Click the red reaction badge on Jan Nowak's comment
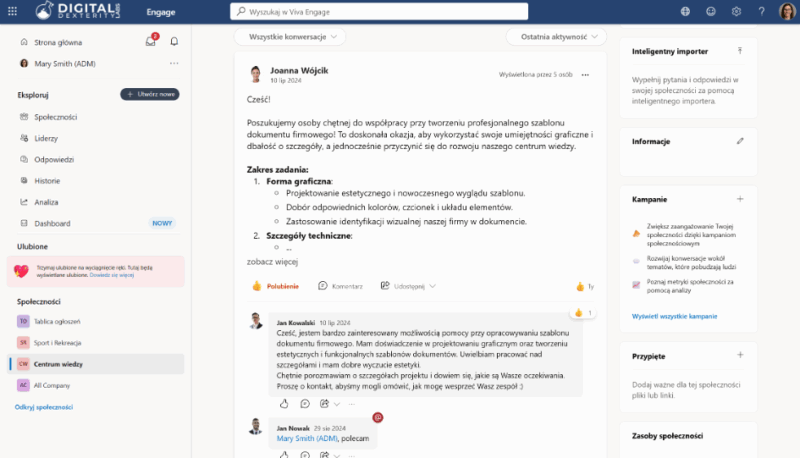Viewport: 800px width, 458px height. pyautogui.click(x=378, y=417)
